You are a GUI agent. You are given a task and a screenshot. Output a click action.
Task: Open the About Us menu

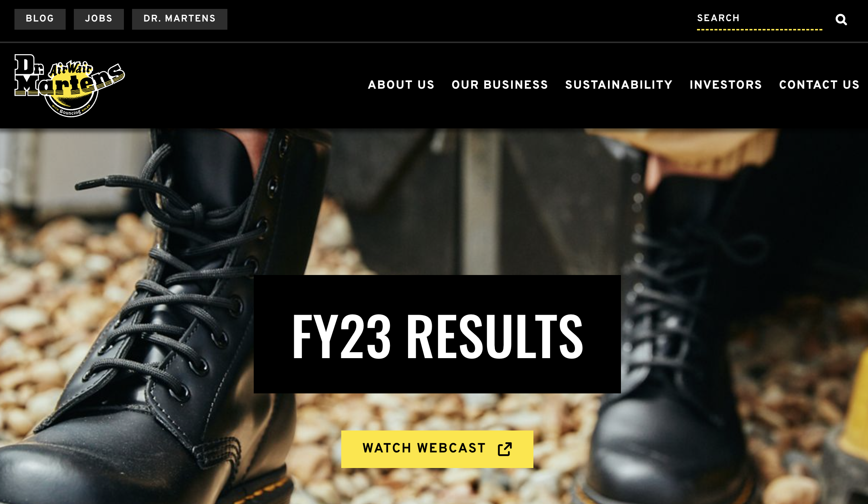(401, 85)
